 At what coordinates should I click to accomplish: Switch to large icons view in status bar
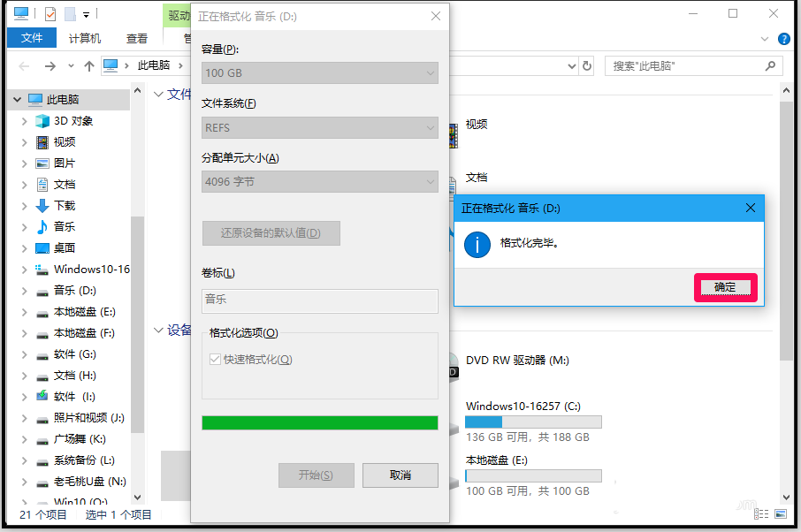[x=781, y=514]
